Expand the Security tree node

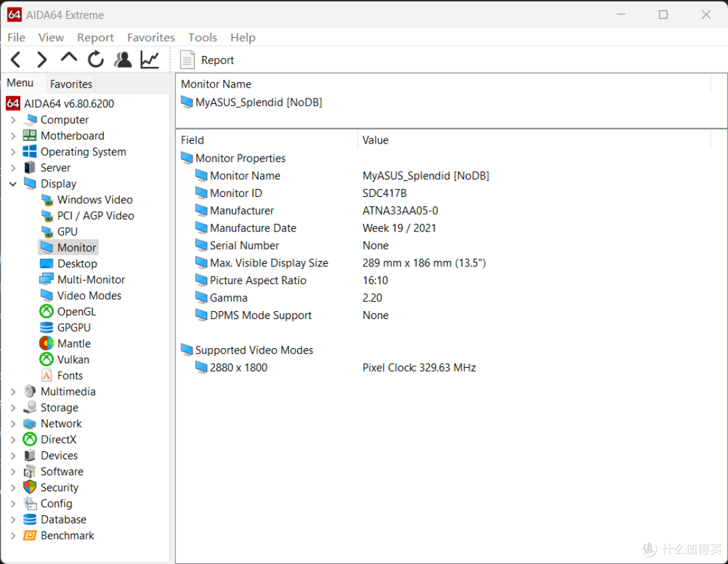pos(13,487)
